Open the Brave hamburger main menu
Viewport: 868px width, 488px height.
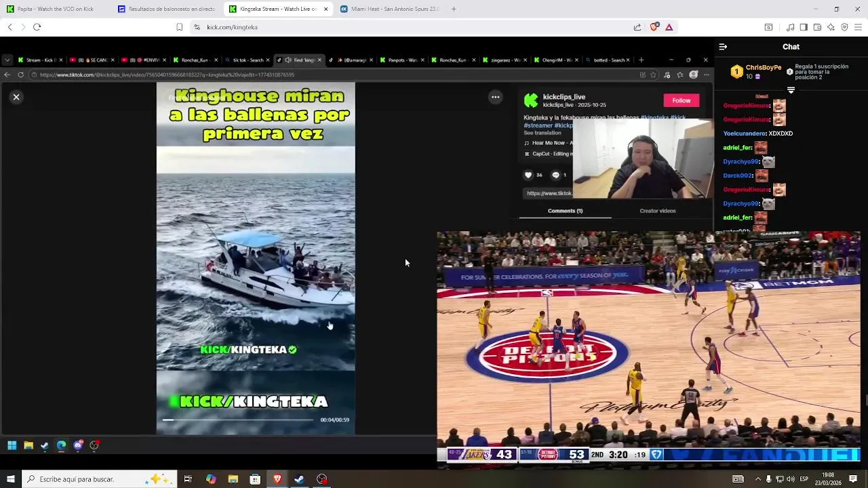(858, 27)
